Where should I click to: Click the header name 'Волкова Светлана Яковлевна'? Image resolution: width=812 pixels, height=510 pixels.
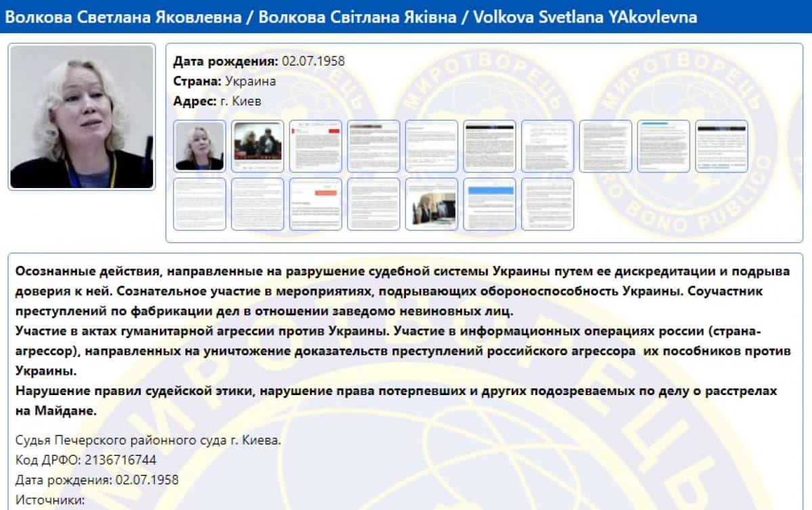click(x=123, y=17)
